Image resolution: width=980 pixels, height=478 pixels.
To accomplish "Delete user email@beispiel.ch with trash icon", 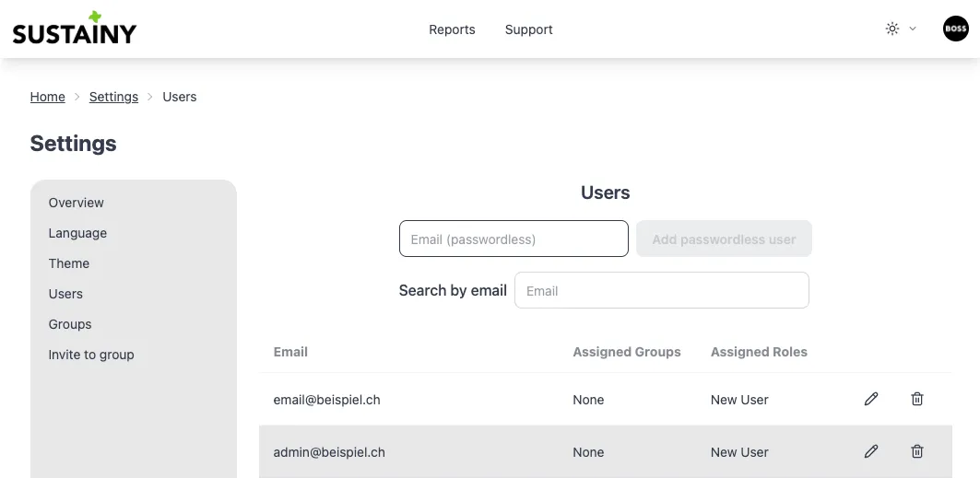I will coord(917,399).
